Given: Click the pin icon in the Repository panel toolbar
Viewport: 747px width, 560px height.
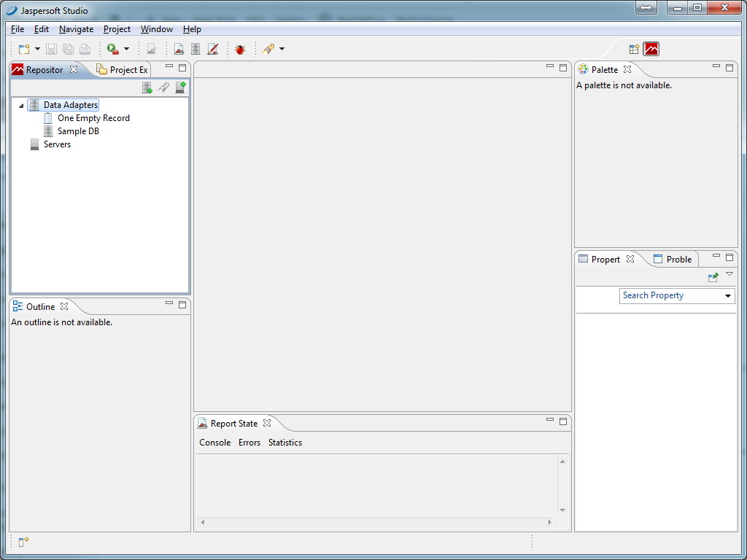Looking at the screenshot, I should pos(163,87).
